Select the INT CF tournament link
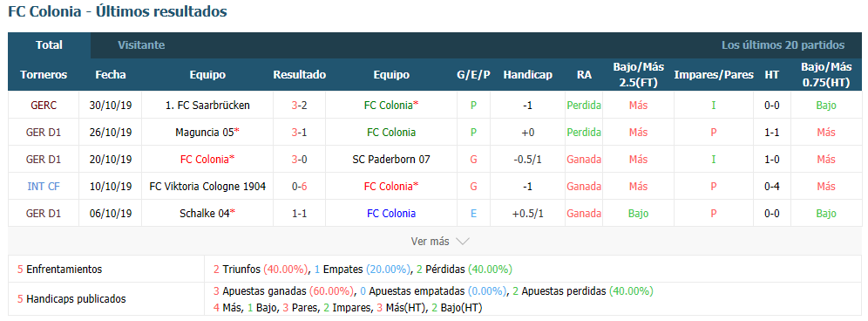868x321 pixels. click(x=44, y=187)
